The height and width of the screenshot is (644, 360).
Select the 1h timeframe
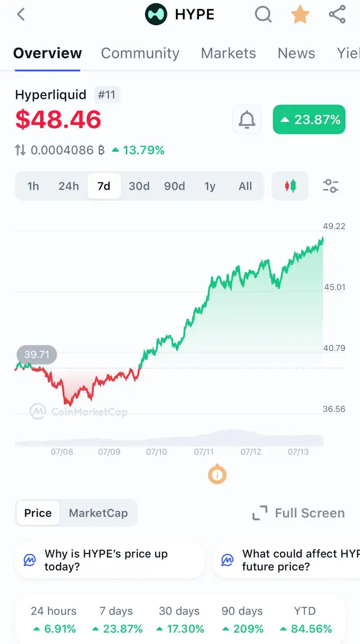pyautogui.click(x=33, y=186)
